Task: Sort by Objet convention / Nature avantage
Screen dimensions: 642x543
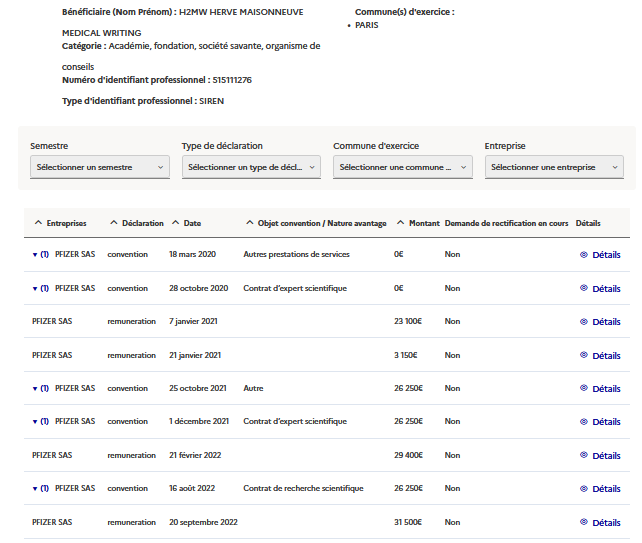Action: (315, 223)
